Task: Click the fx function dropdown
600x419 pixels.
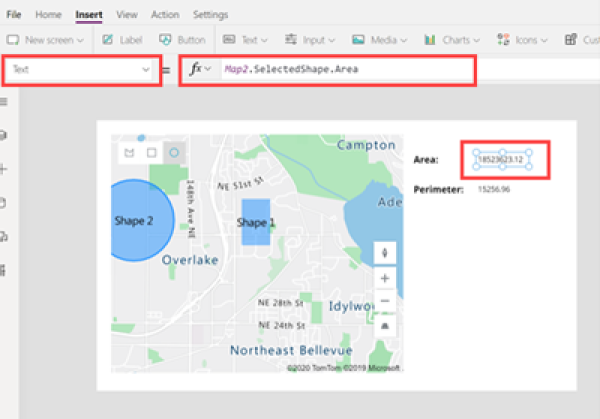Action: tap(200, 69)
